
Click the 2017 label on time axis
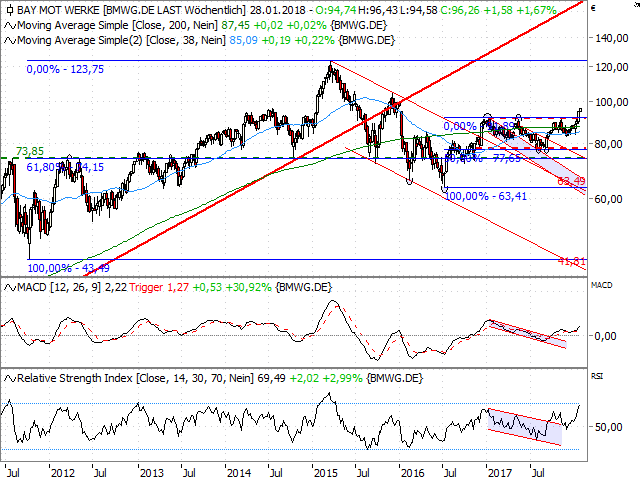[500, 473]
